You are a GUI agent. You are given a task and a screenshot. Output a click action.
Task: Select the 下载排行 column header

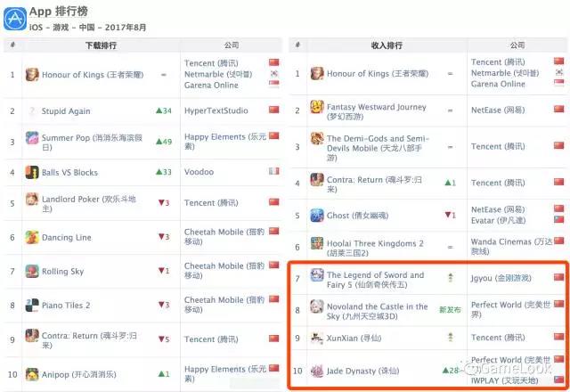pos(101,45)
